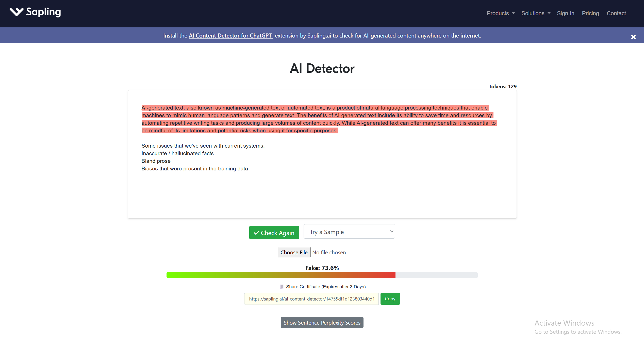Click the 'Bland prose' line
The width and height of the screenshot is (644, 354).
[x=156, y=161]
